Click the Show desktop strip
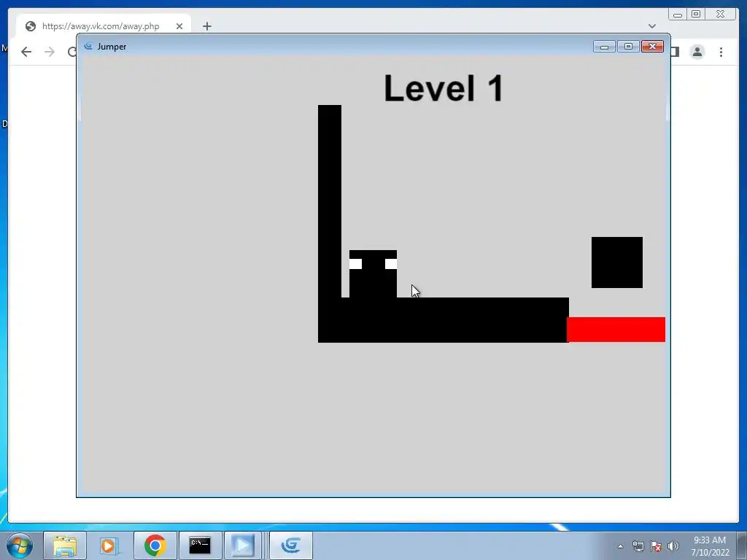Viewport: 747px width, 560px height. (742, 545)
